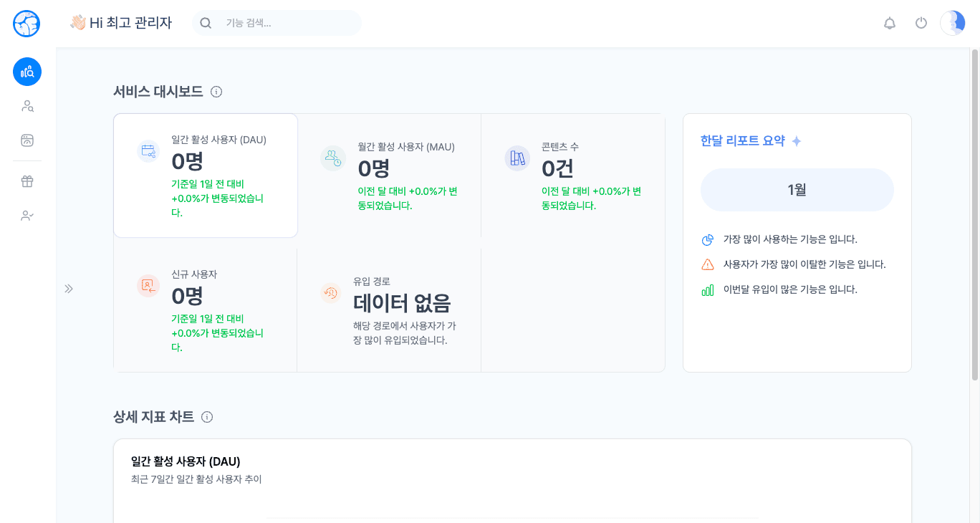Click the app logo in top-left
This screenshot has height=523, width=980.
27,24
